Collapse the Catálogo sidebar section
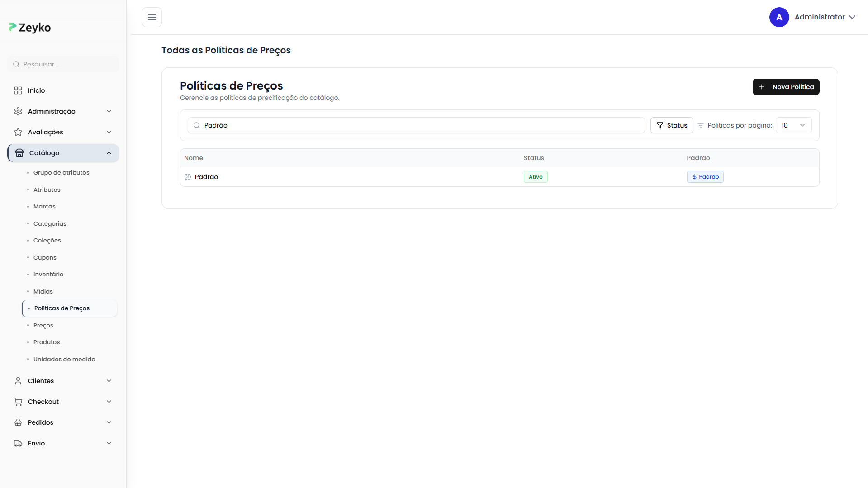Screen dimensions: 868x488 109,153
